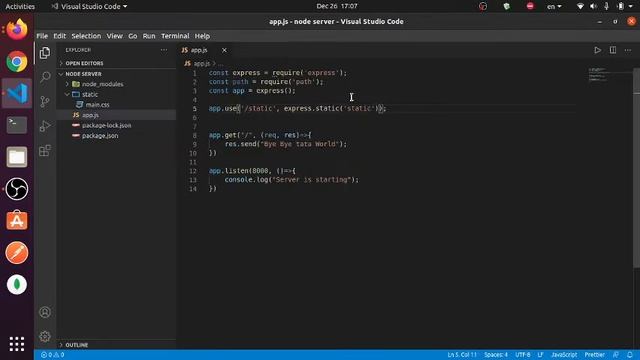Click Activities in the top bar
Screen dimensions: 640x360
pyautogui.click(x=20, y=7)
